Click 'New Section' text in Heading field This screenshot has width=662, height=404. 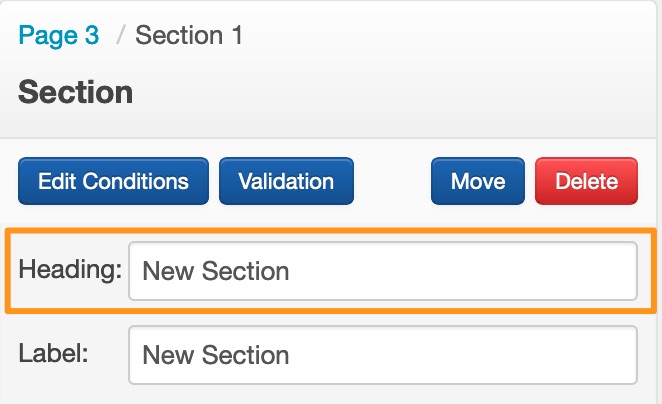pyautogui.click(x=215, y=270)
